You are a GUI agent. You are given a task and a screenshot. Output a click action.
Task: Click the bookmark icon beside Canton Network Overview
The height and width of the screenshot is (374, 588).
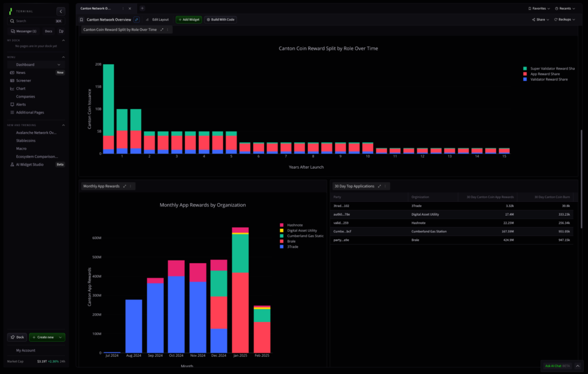[x=82, y=20]
